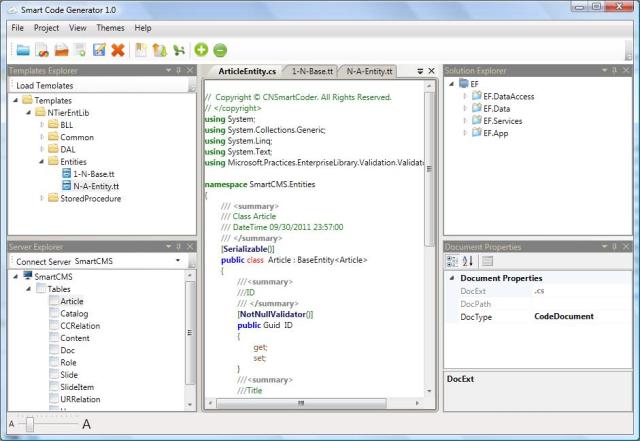640x441 pixels.
Task: Click the categorized view icon in Document Properties
Action: (x=452, y=261)
